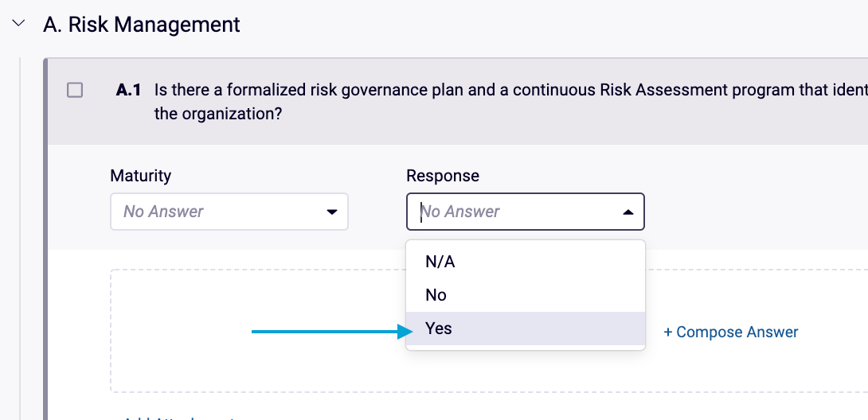Viewport: 868px width, 420px height.
Task: Choose No in the Response list
Action: point(436,295)
